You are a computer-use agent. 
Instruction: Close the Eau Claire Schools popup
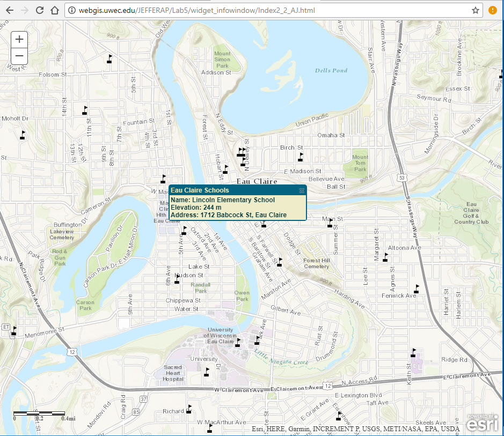302,190
